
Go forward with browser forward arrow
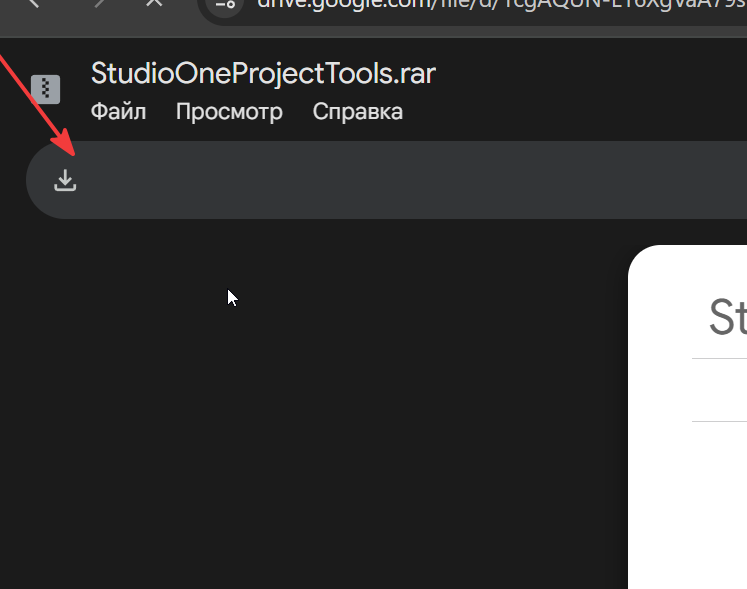coord(100,2)
